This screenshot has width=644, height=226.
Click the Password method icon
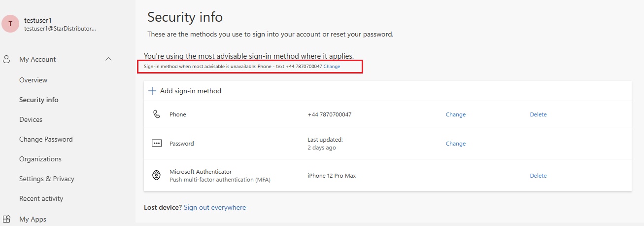(x=157, y=144)
